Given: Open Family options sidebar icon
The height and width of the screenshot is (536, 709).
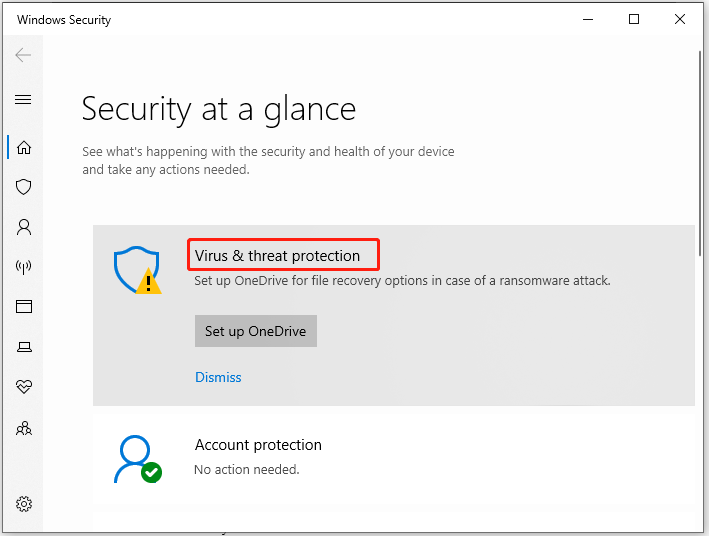Looking at the screenshot, I should pyautogui.click(x=24, y=428).
